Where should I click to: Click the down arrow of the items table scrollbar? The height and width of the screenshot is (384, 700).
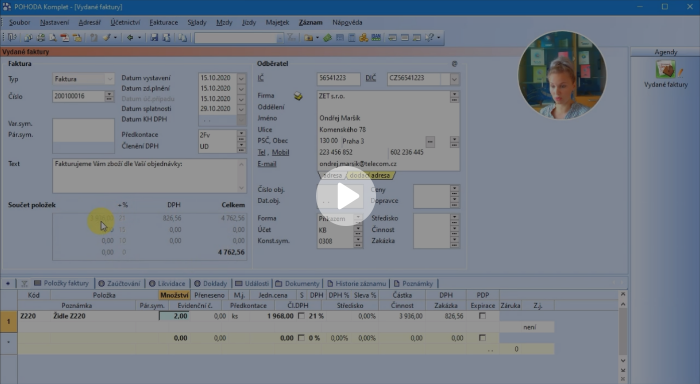(623, 360)
